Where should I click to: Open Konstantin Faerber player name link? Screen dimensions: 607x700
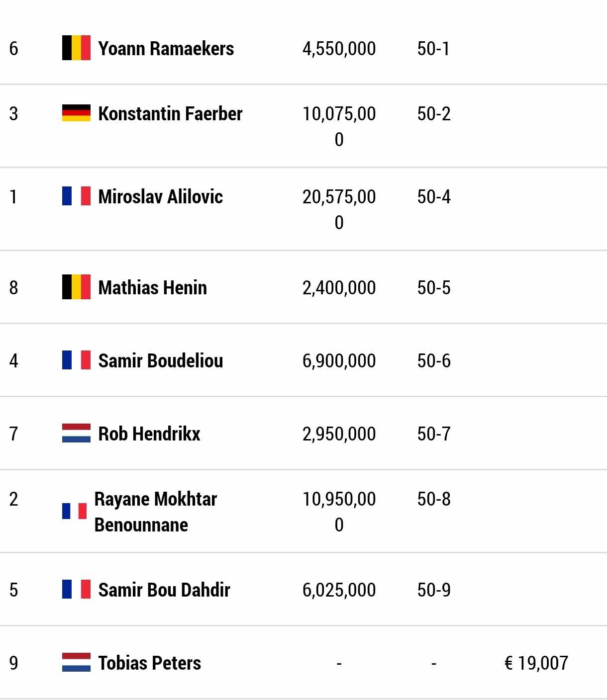(x=170, y=114)
